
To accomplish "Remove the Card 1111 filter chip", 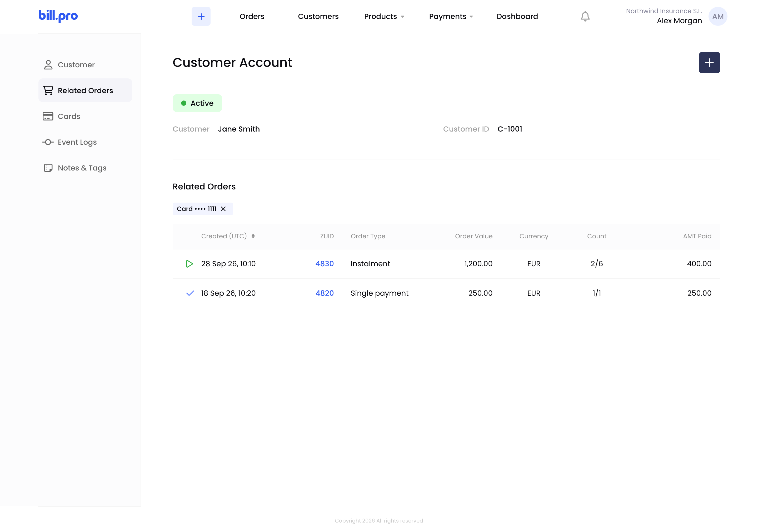I will click(223, 209).
